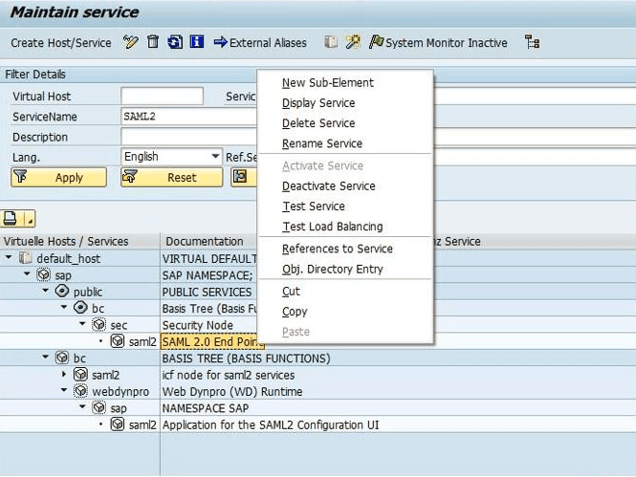Viewport: 636px width, 477px height.
Task: Click service icon of saml2 Configuration UI row
Action: coord(117,424)
